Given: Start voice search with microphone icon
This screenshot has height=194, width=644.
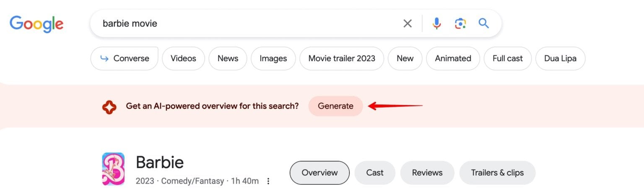Looking at the screenshot, I should [437, 24].
